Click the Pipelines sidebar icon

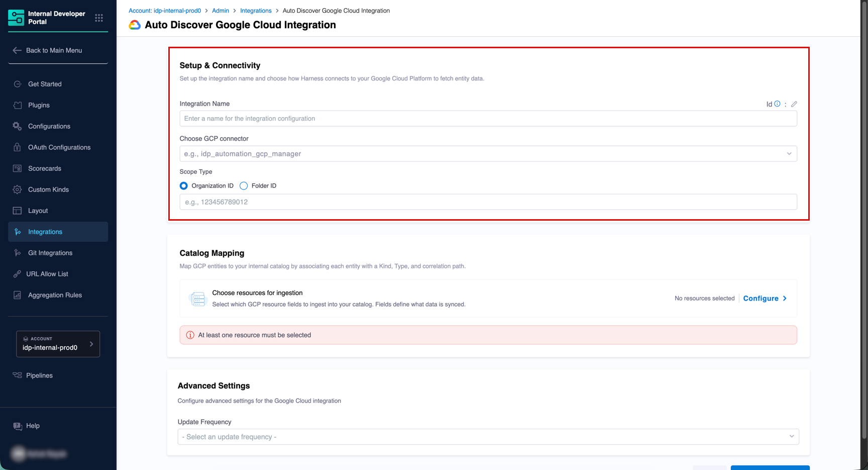click(18, 375)
